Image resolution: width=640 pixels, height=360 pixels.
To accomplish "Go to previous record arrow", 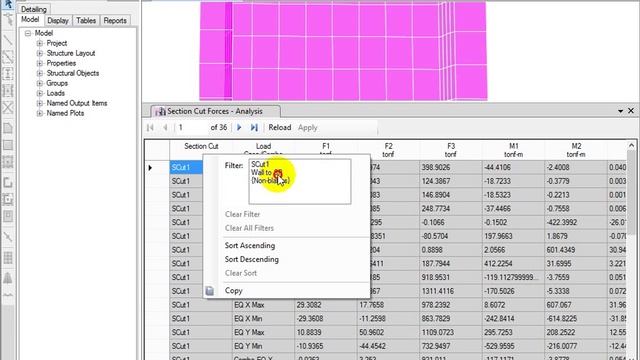I will click(165, 128).
